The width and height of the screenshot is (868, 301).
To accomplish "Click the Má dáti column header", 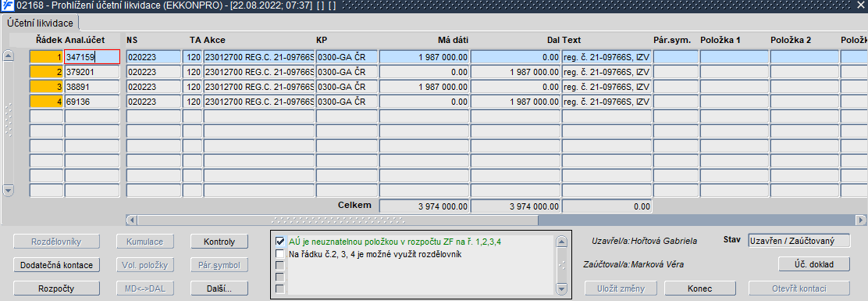I will (453, 40).
